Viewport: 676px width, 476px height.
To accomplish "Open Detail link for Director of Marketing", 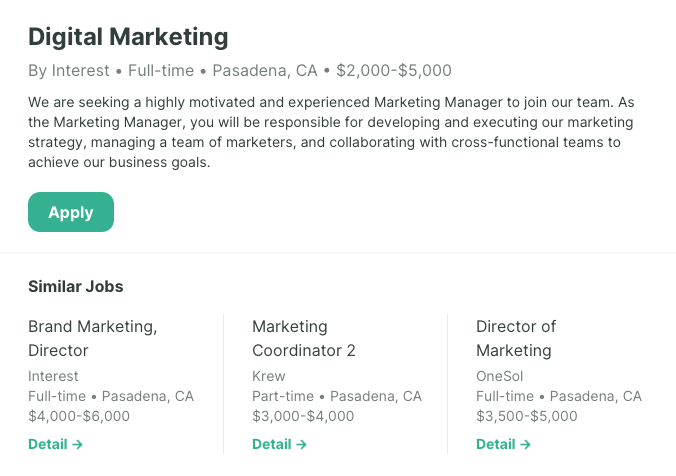I will (x=503, y=444).
